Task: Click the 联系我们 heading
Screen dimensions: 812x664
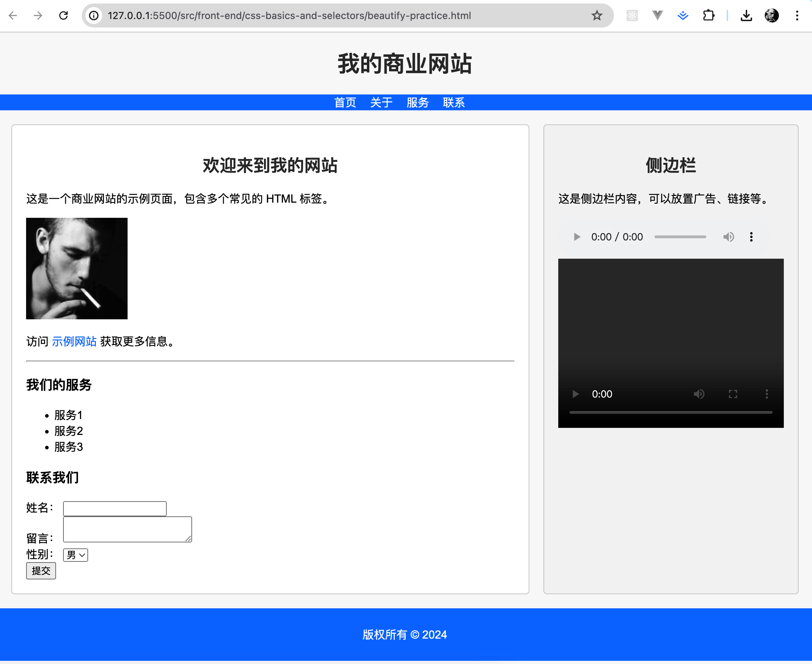Action: 53,478
